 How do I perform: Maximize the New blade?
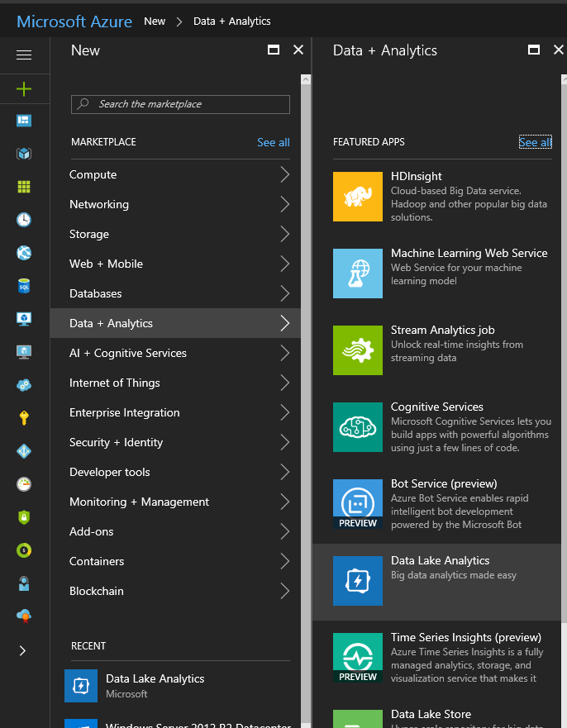(x=274, y=50)
